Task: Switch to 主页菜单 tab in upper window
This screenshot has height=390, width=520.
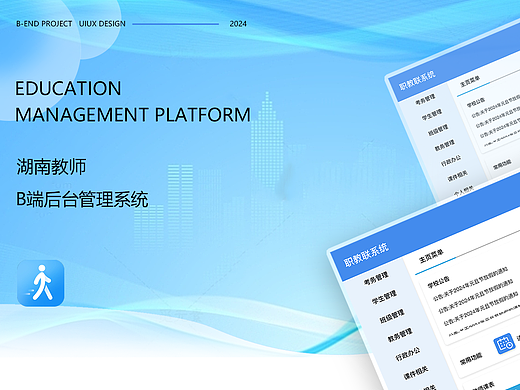Action: coord(470,81)
